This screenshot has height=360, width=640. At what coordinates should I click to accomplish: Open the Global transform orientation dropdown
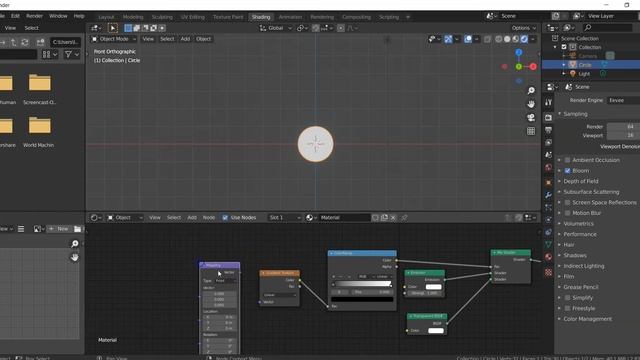276,28
